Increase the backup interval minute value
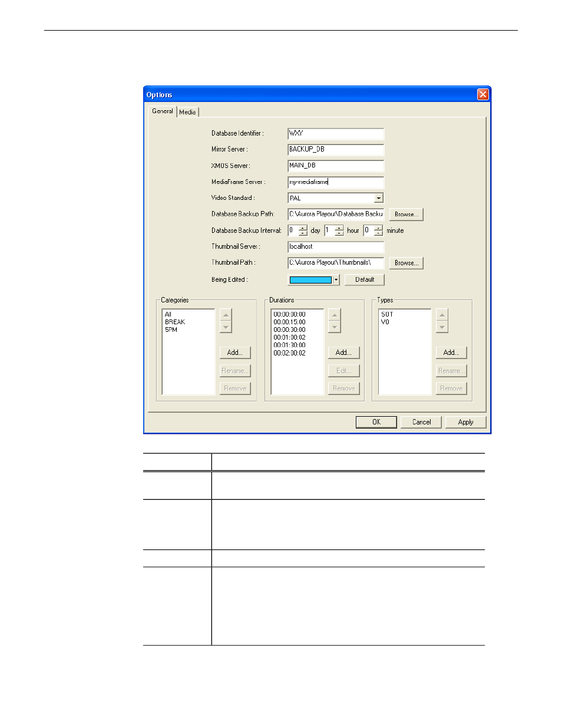562x728 pixels. [x=378, y=228]
